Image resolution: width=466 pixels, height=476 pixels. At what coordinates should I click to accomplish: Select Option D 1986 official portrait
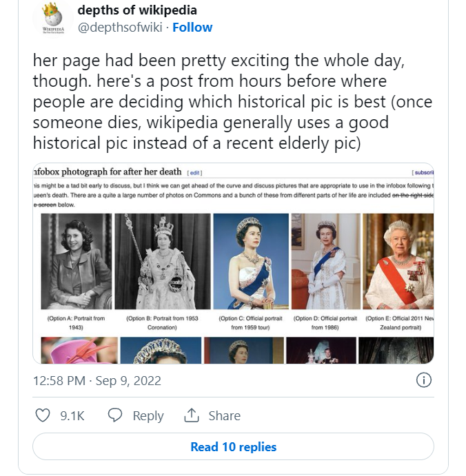[x=325, y=261]
